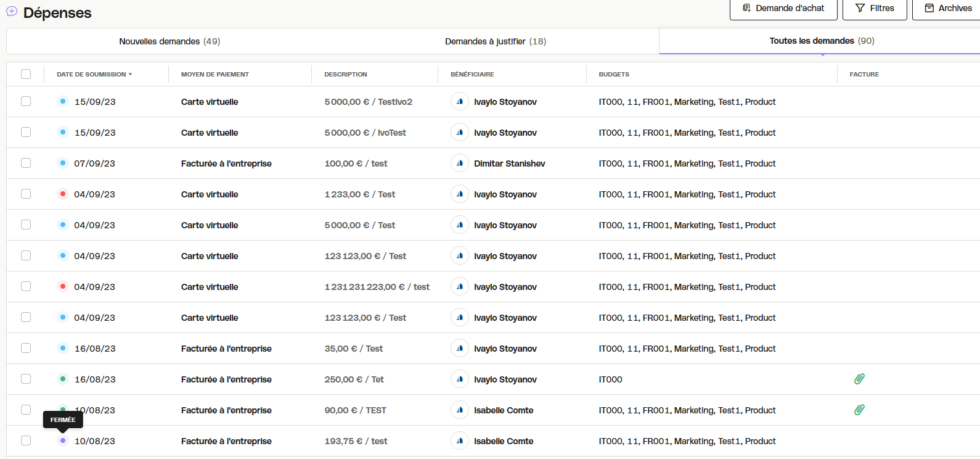The height and width of the screenshot is (459, 980).
Task: Click the green status dot on the 250,00 € / Tet row
Action: pyautogui.click(x=63, y=379)
